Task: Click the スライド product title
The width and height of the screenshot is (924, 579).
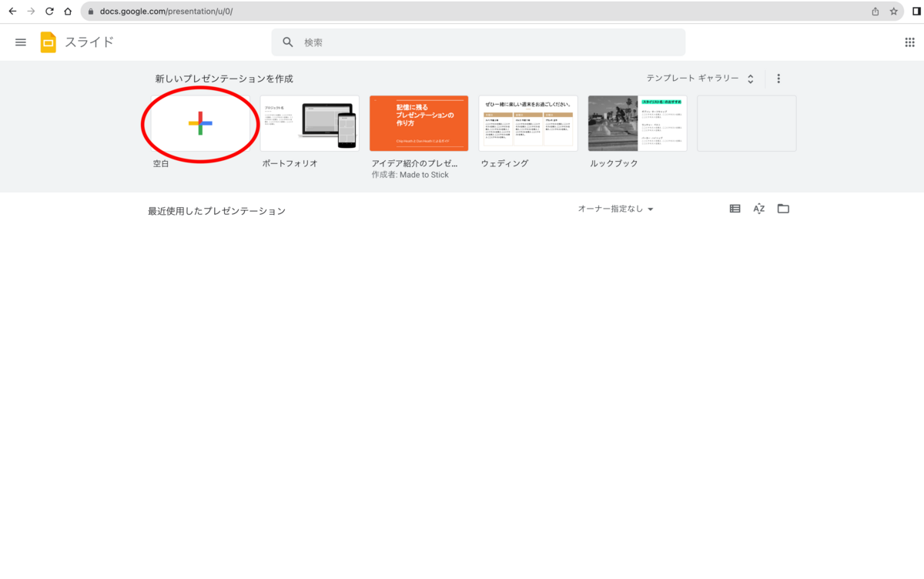Action: (x=89, y=42)
